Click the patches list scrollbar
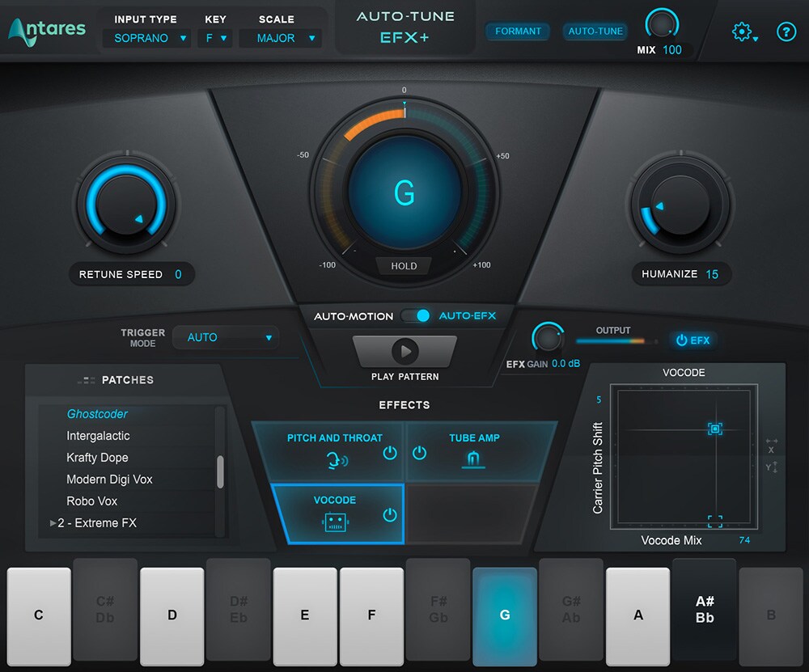 coord(220,471)
